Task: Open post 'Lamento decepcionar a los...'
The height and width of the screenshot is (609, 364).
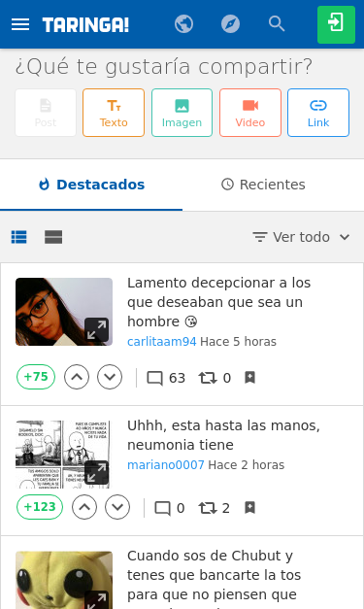Action: click(x=219, y=302)
